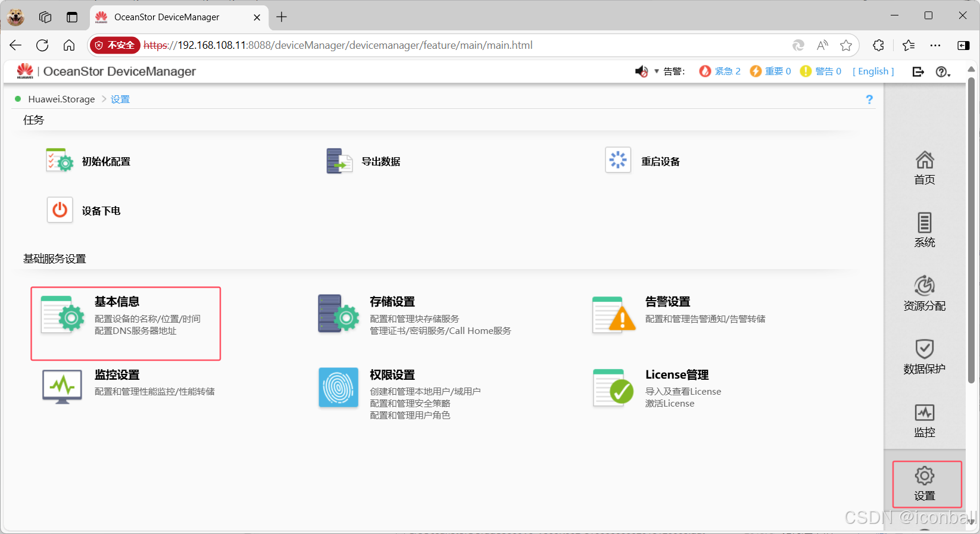
Task: Click 设置 breadcrumb link
Action: (120, 99)
